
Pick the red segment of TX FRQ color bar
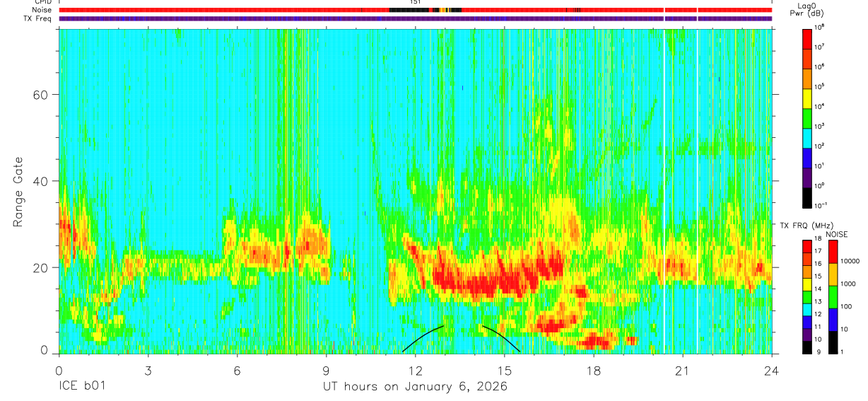[x=807, y=246]
